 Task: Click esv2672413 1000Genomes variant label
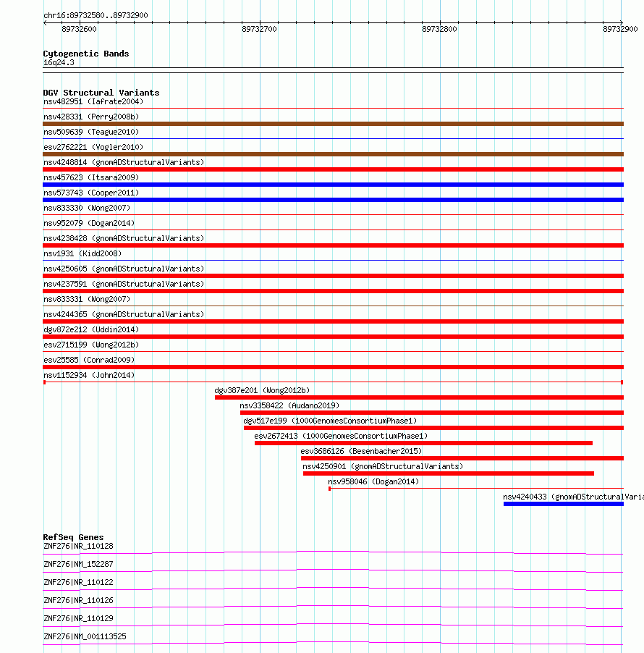341,436
